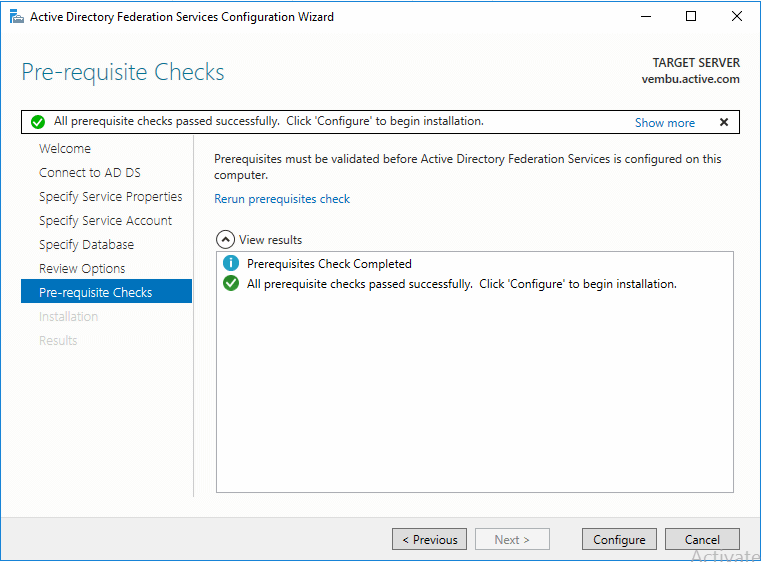
Task: Select the 'All prerequisite checks passed' result row
Action: tap(461, 284)
